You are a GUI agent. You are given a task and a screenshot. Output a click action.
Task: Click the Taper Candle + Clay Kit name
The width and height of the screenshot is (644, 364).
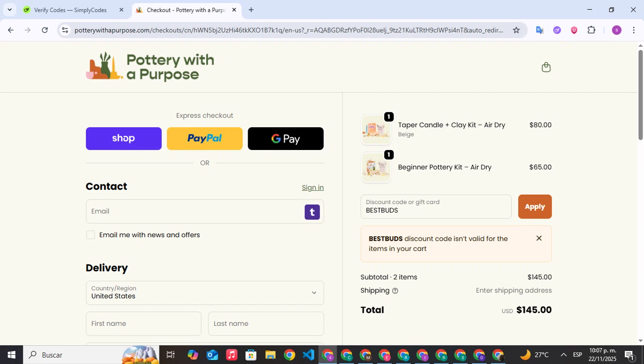451,125
